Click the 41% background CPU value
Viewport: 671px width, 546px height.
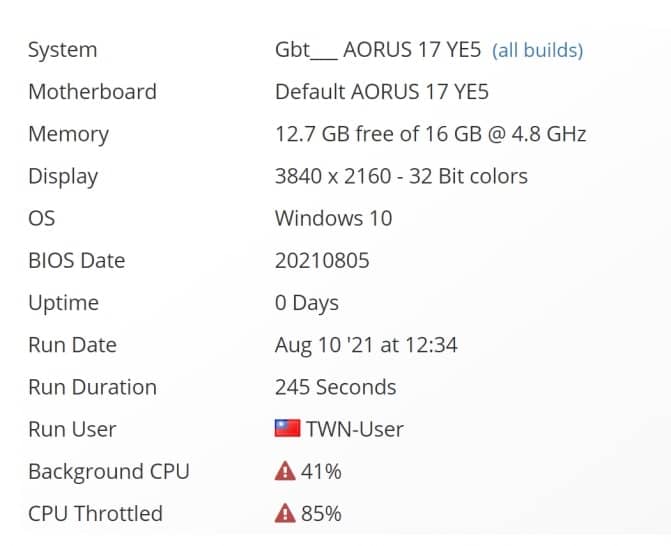pyautogui.click(x=321, y=472)
